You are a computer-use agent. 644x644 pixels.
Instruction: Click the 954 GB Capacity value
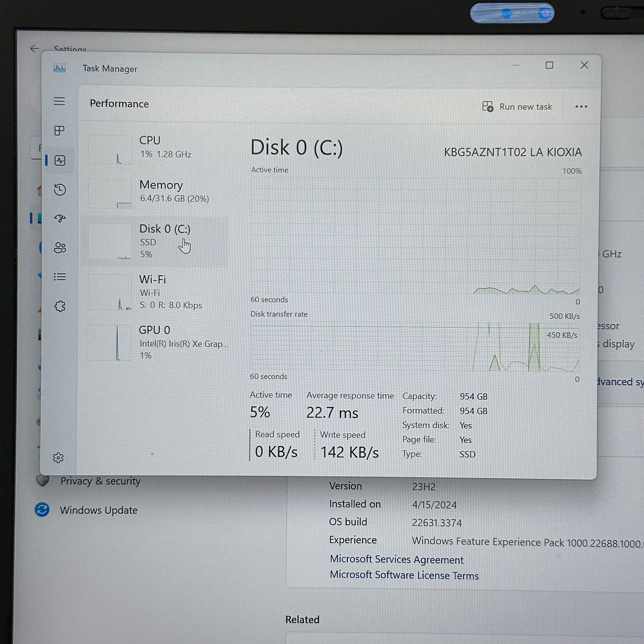(473, 397)
